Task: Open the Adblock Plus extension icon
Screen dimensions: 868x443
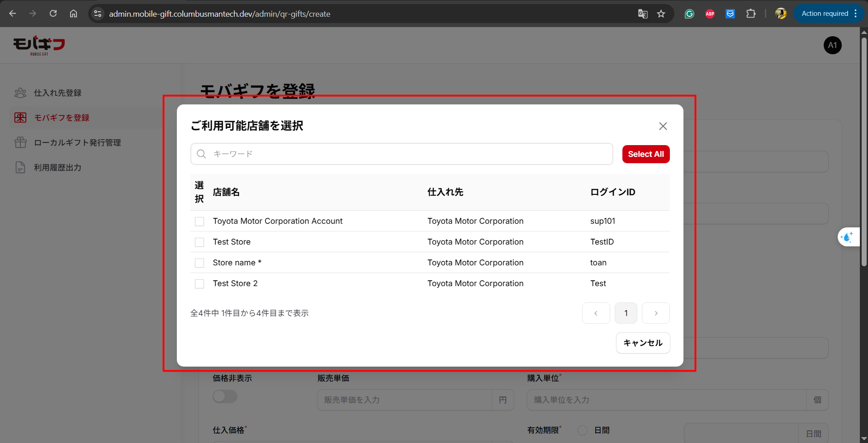Action: tap(710, 14)
